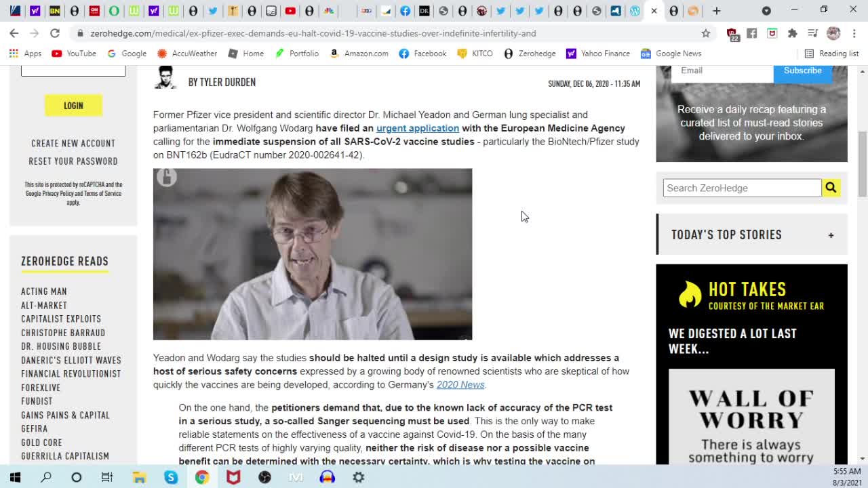Open the YouTube bookmark
The width and height of the screenshot is (868, 488).
tap(74, 54)
